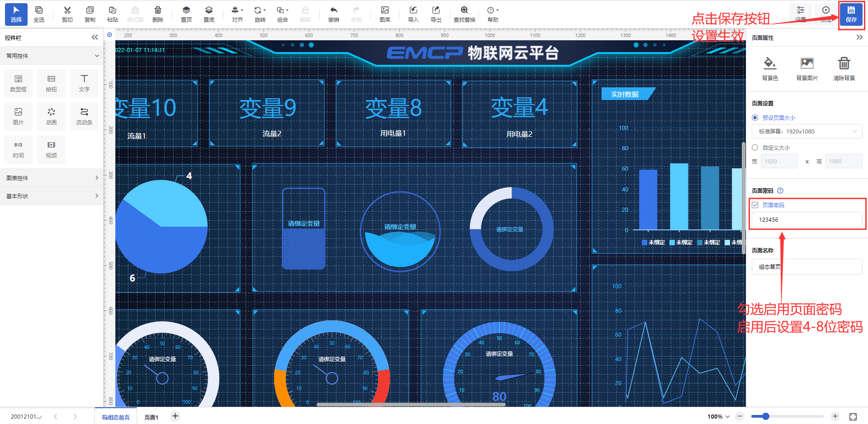The width and height of the screenshot is (868, 424).
Task: Switch to the 组态首页 page tab
Action: click(116, 417)
